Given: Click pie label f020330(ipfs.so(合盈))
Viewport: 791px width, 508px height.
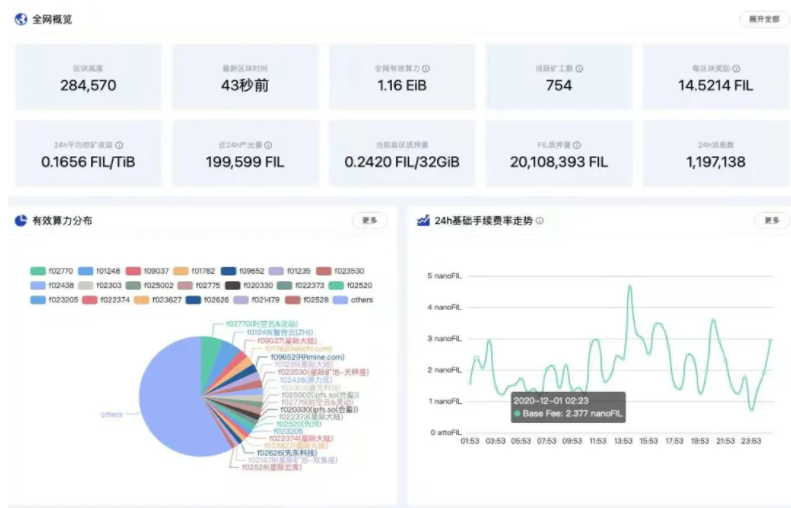Looking at the screenshot, I should point(319,410).
